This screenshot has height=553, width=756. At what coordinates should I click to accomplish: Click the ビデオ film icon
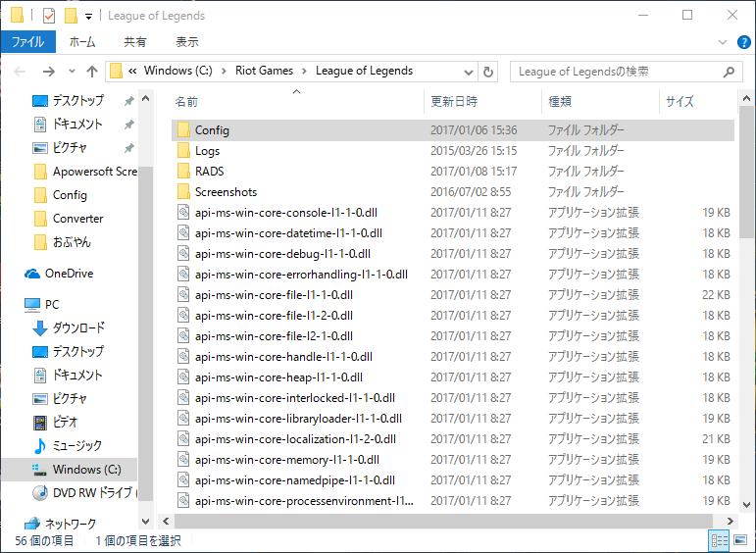point(40,423)
